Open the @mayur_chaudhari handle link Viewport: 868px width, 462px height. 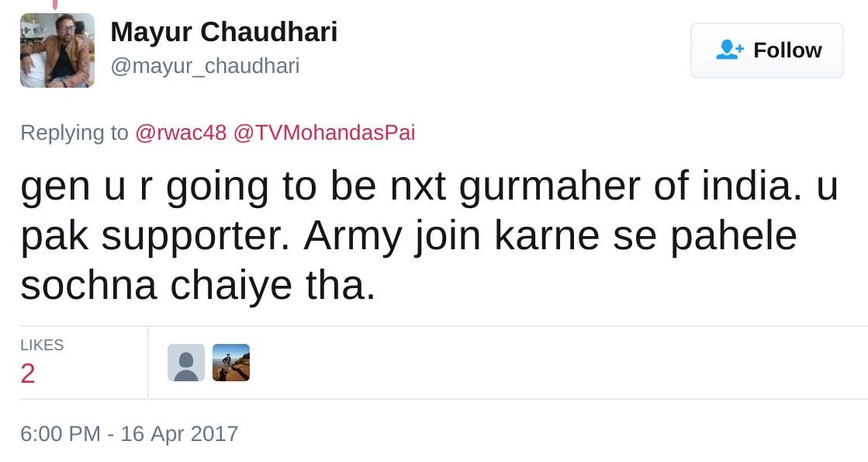tap(205, 66)
